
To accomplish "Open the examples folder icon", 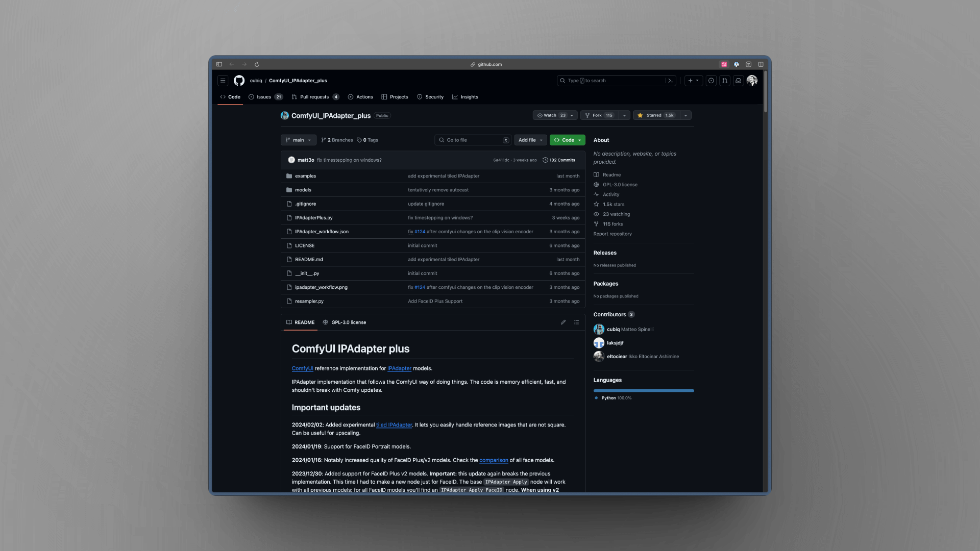I will [289, 176].
